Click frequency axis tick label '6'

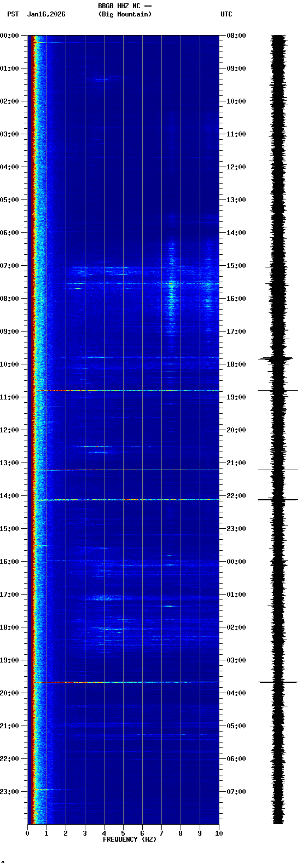tap(142, 833)
